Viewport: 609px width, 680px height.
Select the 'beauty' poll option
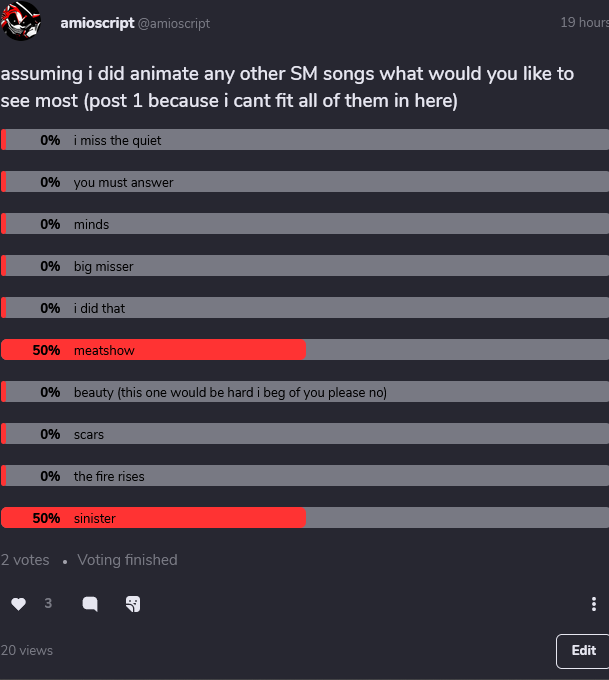click(305, 393)
